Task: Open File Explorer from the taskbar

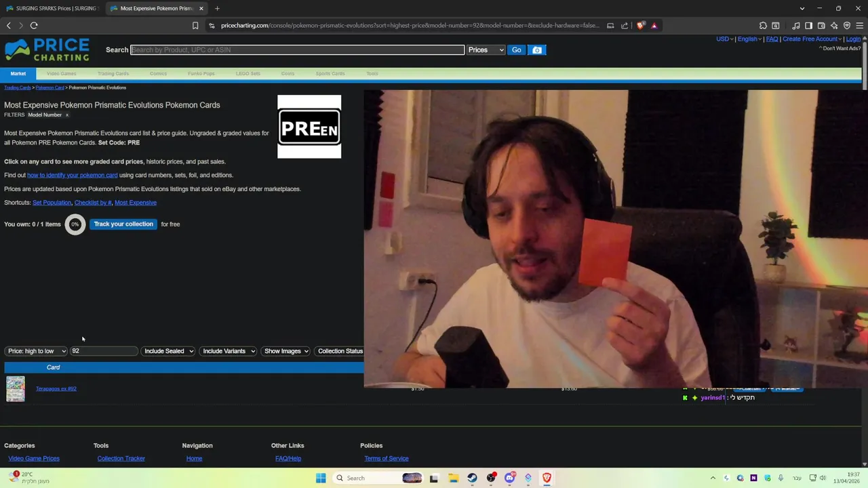Action: point(453,478)
